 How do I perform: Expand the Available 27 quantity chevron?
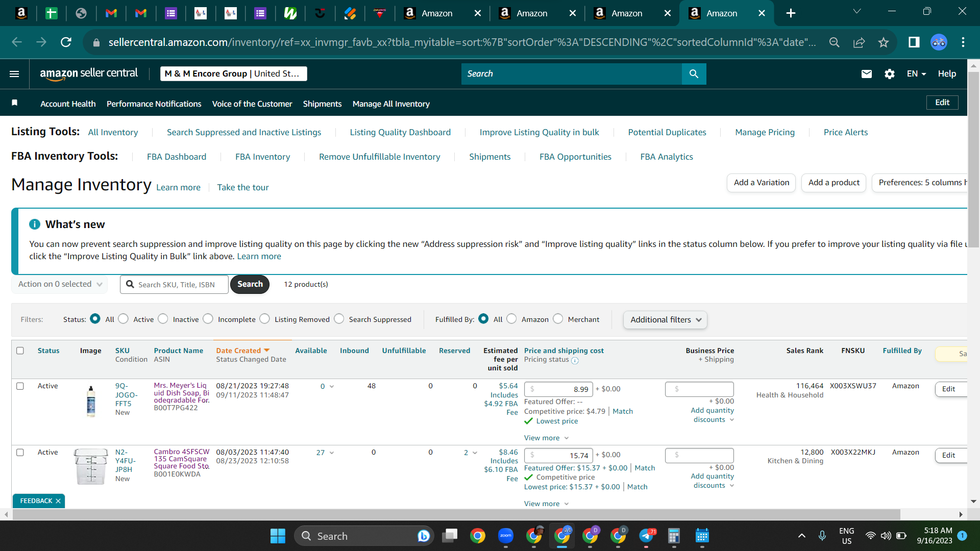[x=332, y=453]
